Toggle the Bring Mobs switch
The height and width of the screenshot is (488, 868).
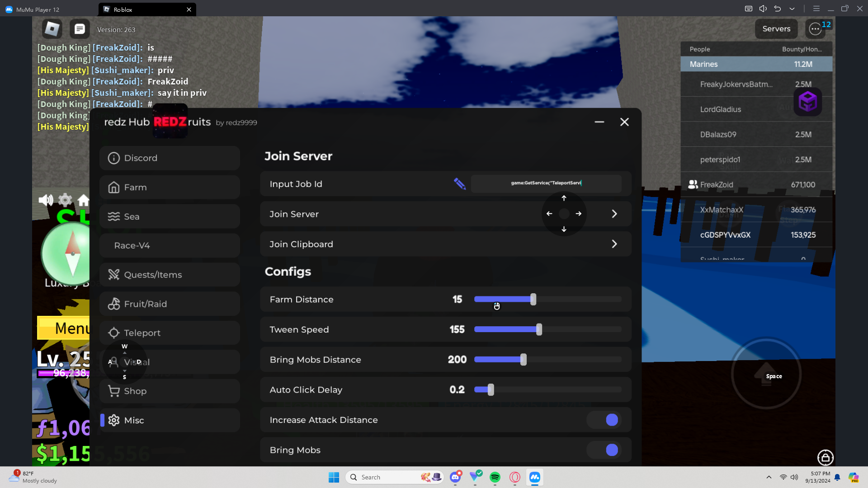tap(604, 450)
